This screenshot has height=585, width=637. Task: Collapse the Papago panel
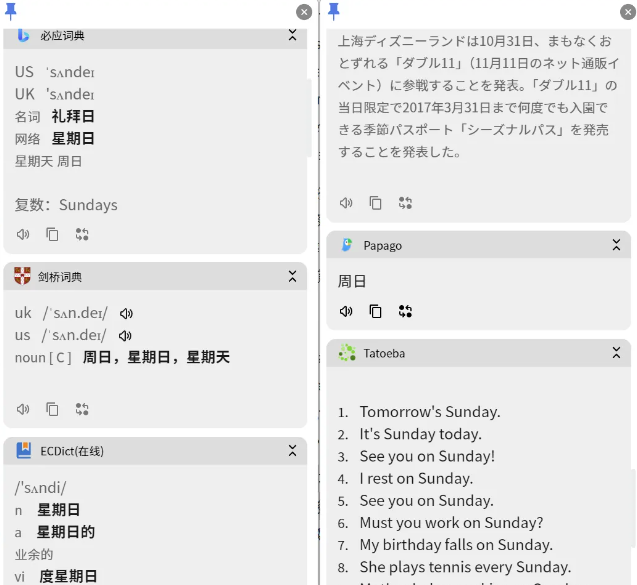(x=617, y=245)
